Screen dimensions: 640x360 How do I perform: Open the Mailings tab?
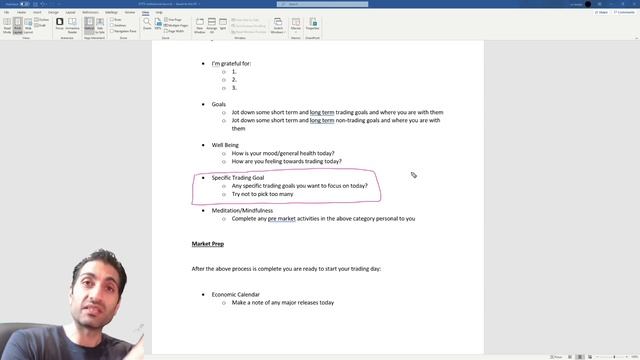[111, 13]
